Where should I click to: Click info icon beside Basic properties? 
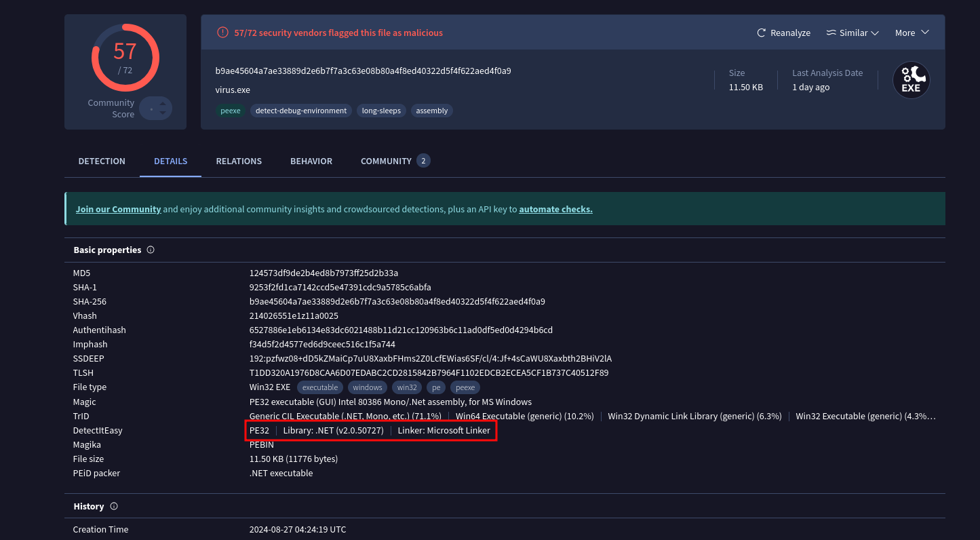click(151, 250)
